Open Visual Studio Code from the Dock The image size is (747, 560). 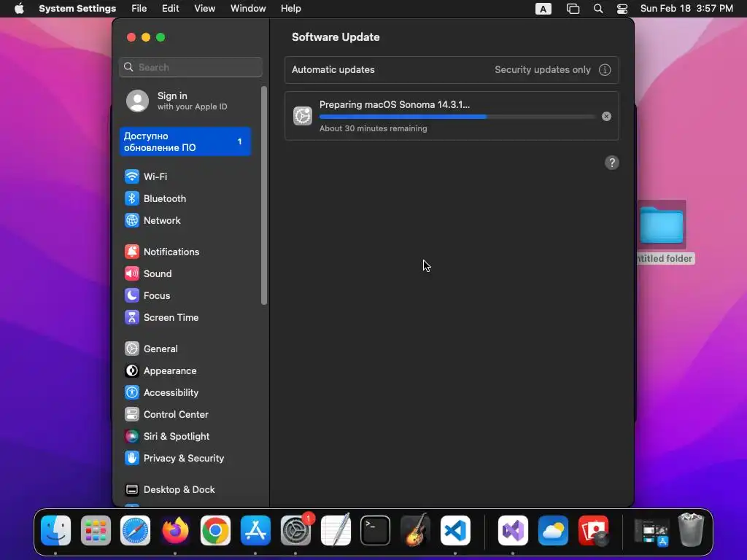coord(455,531)
